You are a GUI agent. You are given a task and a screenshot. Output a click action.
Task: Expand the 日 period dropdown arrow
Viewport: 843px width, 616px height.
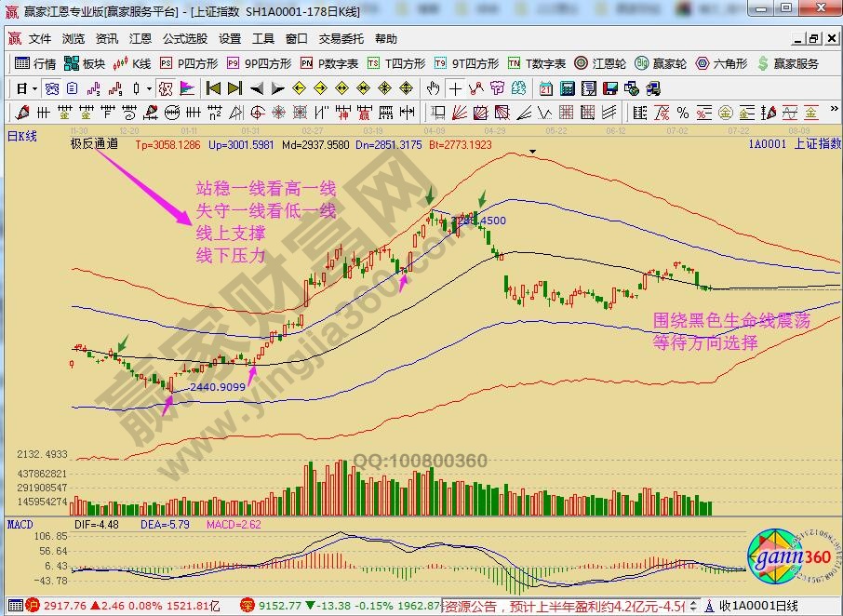(x=34, y=89)
